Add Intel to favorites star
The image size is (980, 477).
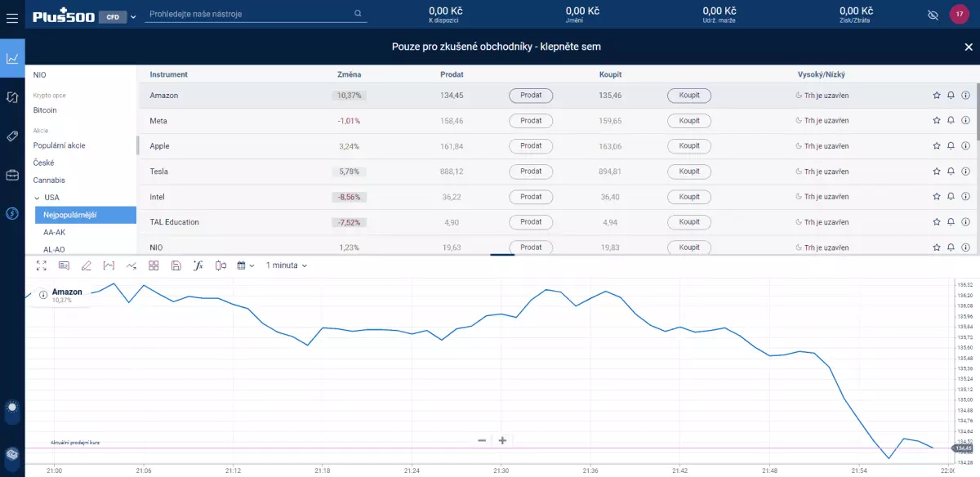[937, 197]
